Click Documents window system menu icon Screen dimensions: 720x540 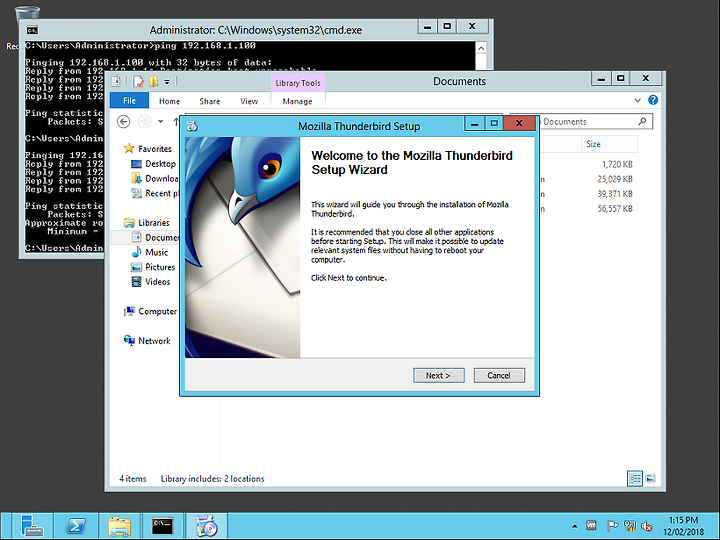tap(116, 81)
